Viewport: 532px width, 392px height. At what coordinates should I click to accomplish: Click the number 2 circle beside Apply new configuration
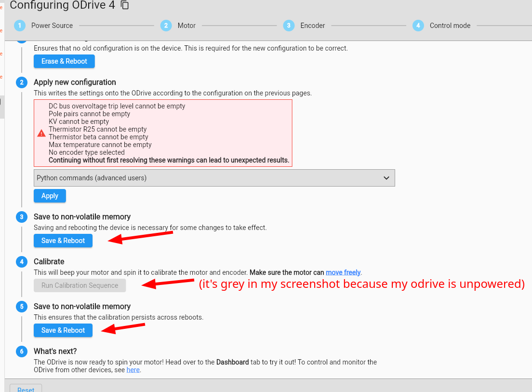[21, 82]
